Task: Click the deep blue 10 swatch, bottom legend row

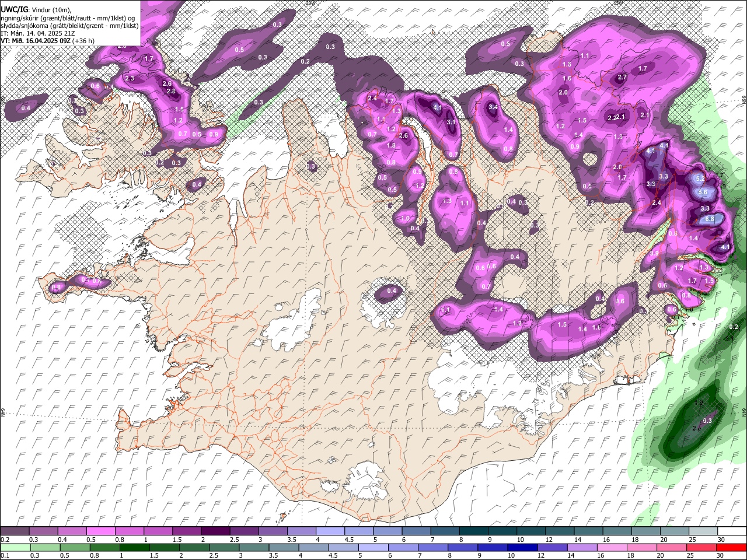Action: coord(522,548)
